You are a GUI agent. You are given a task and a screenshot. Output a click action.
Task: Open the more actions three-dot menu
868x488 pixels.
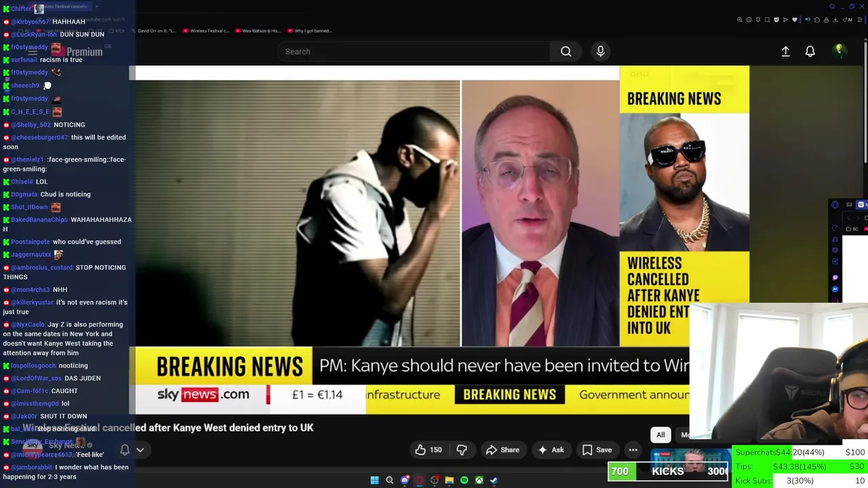[x=633, y=450]
